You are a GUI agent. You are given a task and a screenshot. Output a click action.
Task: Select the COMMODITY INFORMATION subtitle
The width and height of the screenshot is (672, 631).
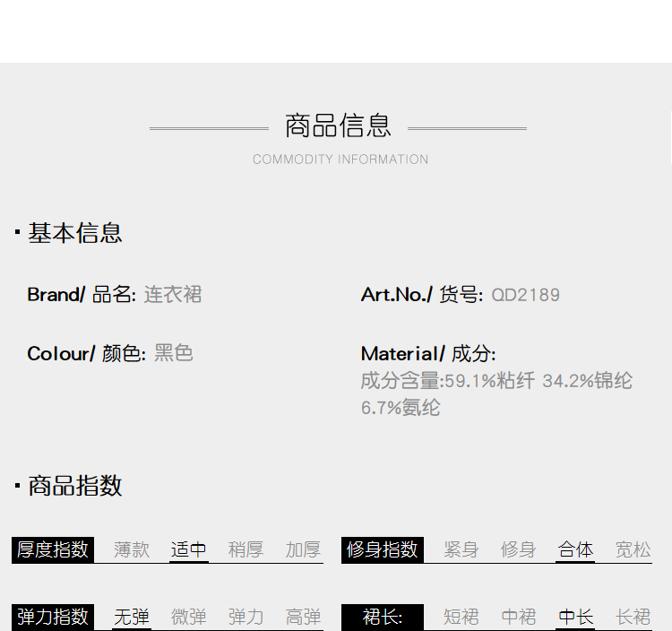coord(340,160)
